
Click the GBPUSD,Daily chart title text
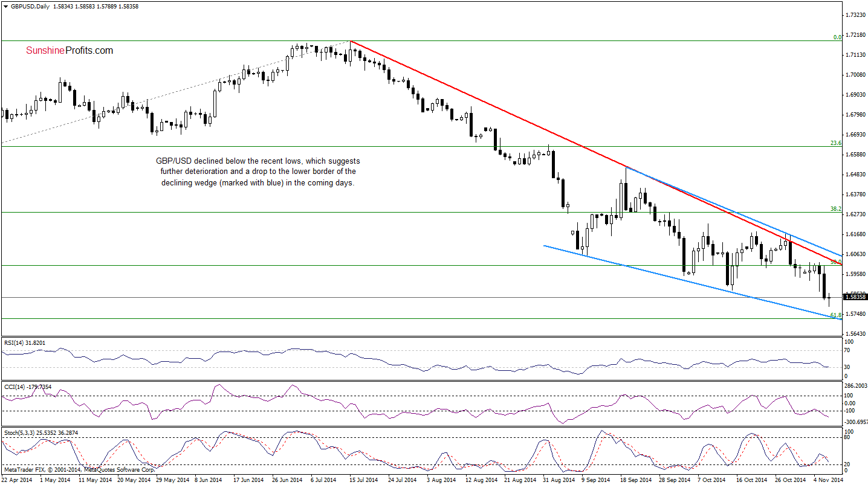click(30, 5)
